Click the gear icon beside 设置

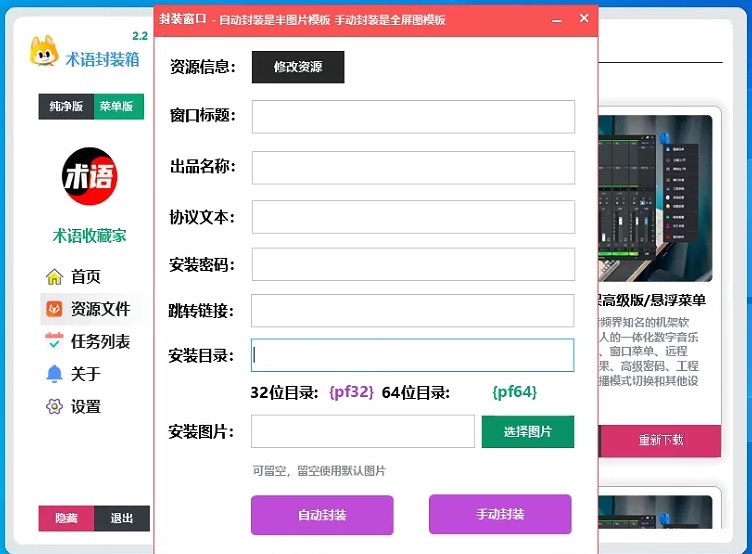[54, 406]
